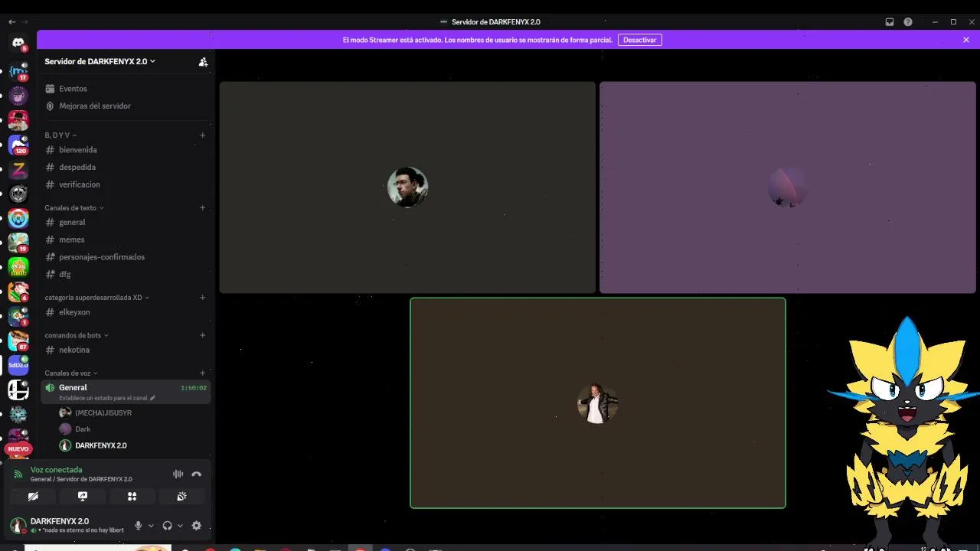This screenshot has height=551, width=980.
Task: Go forward with the arrow in title bar
Action: pos(25,22)
